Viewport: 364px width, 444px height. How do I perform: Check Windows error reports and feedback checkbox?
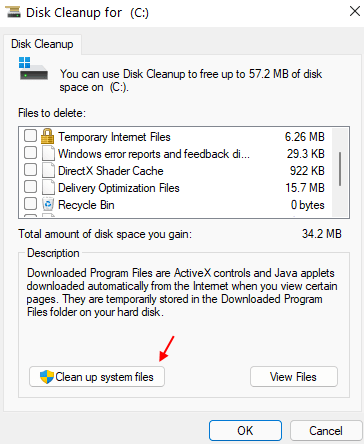(x=30, y=153)
